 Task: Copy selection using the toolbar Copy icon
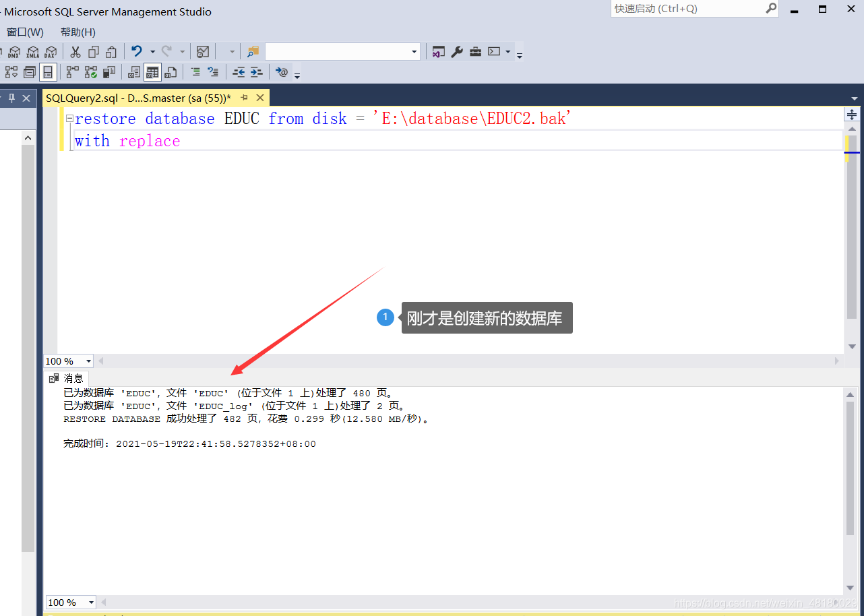[94, 52]
